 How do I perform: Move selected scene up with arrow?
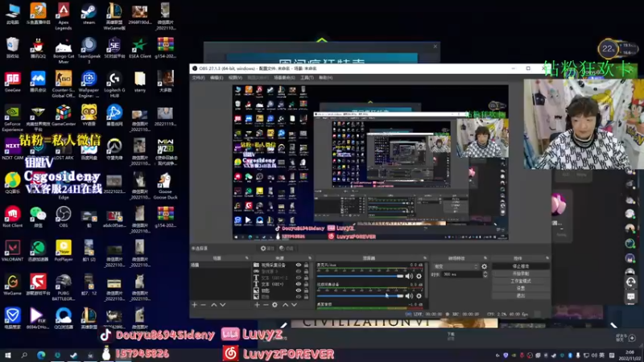(x=213, y=305)
